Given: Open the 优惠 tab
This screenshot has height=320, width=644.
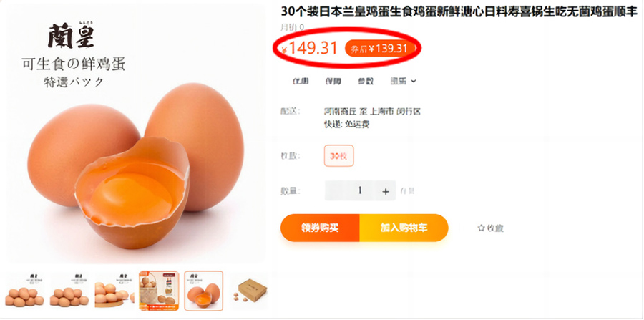Looking at the screenshot, I should 301,82.
